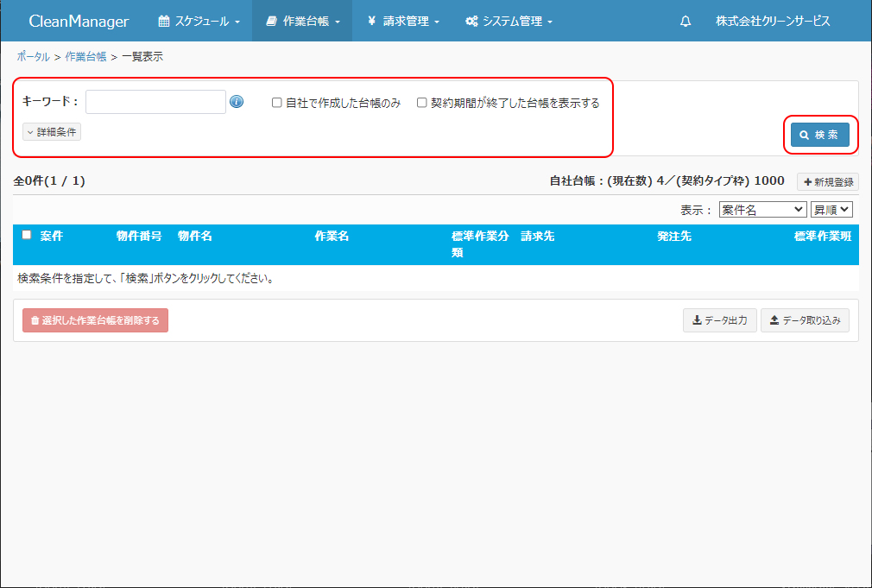Click the 新規登録 plus button

tap(827, 181)
